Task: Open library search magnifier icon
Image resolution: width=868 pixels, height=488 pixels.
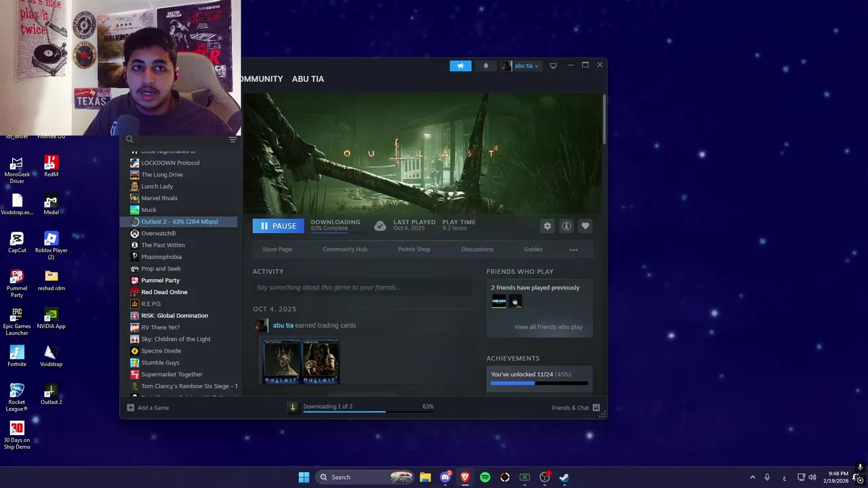Action: click(x=130, y=140)
